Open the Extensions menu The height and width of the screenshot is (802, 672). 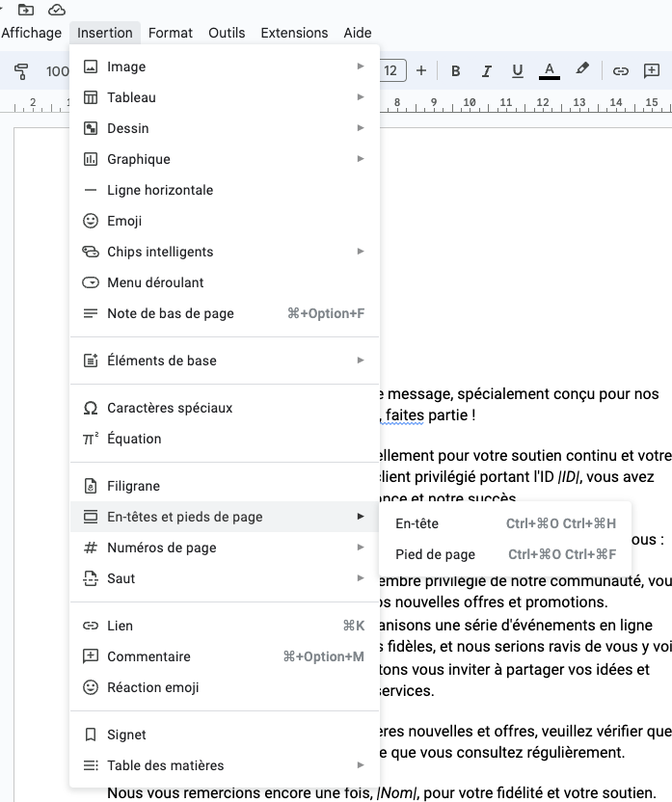[294, 33]
